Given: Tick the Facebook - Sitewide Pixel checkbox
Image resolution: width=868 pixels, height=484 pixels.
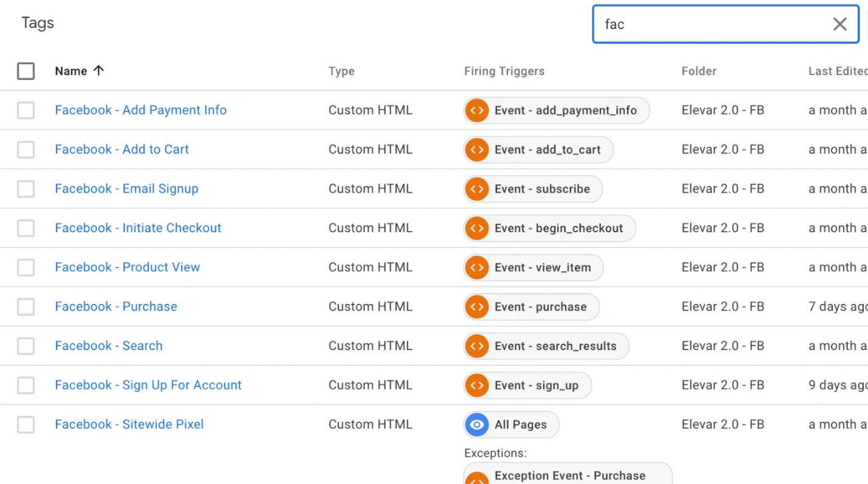Looking at the screenshot, I should [x=26, y=425].
